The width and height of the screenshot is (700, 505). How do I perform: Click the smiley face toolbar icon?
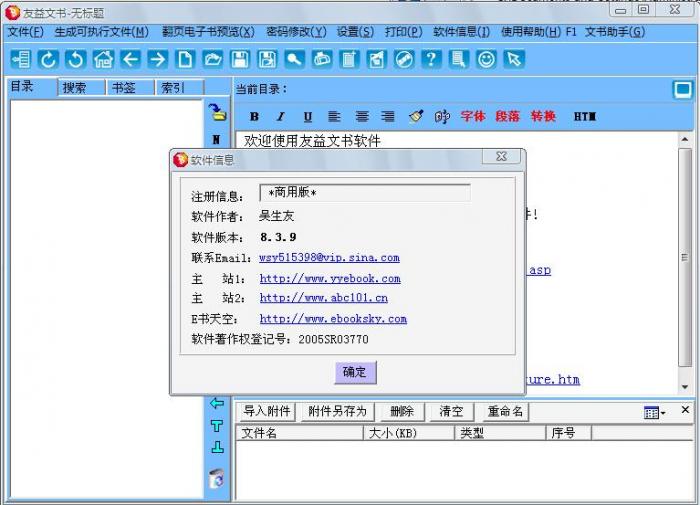point(486,59)
